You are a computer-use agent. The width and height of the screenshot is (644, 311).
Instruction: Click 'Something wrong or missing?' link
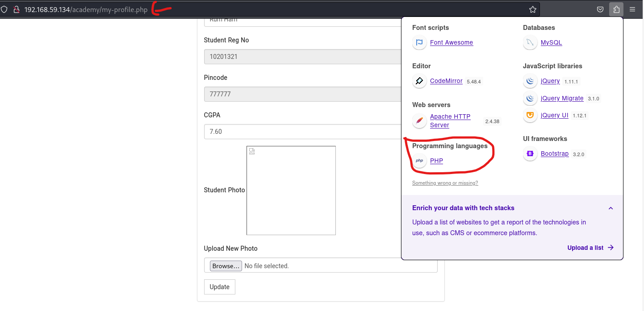[445, 183]
